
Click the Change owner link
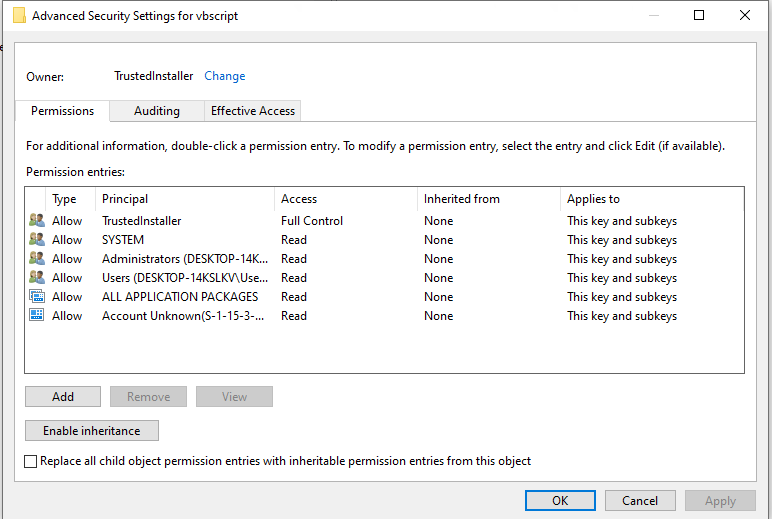[225, 76]
